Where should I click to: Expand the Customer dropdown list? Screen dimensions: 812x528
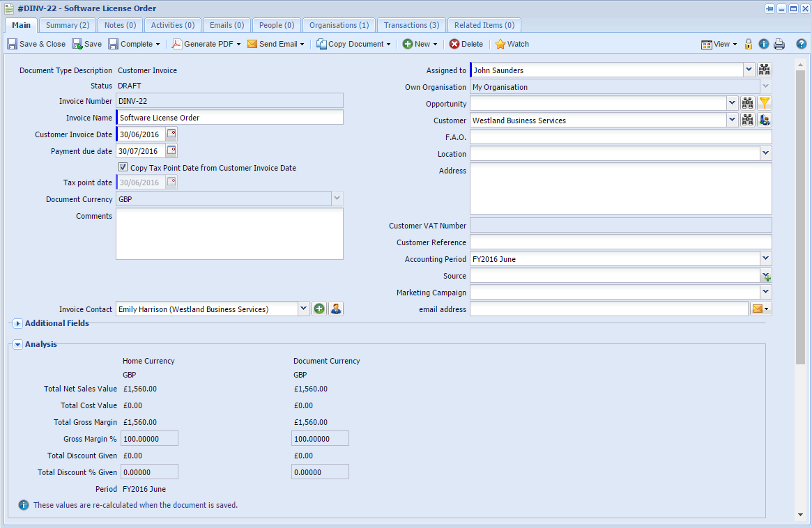tap(732, 120)
